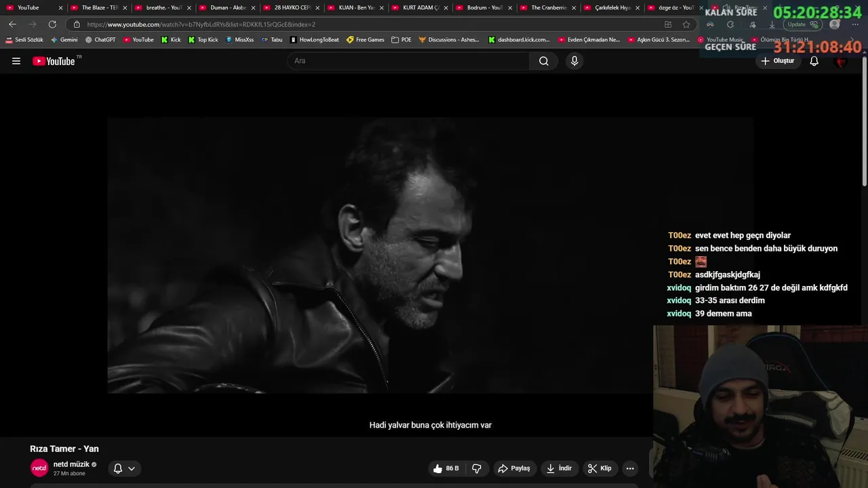Click the YouTube search magnifier button
The width and height of the screenshot is (868, 488).
coord(544,61)
